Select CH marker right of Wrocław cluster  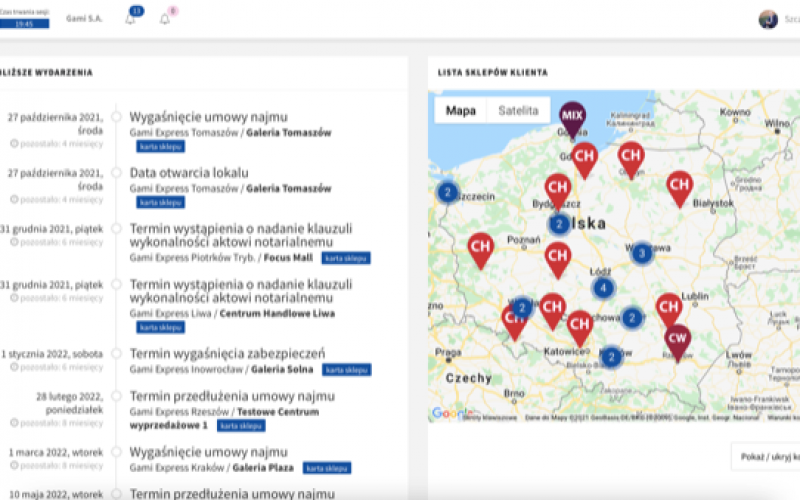553,311
